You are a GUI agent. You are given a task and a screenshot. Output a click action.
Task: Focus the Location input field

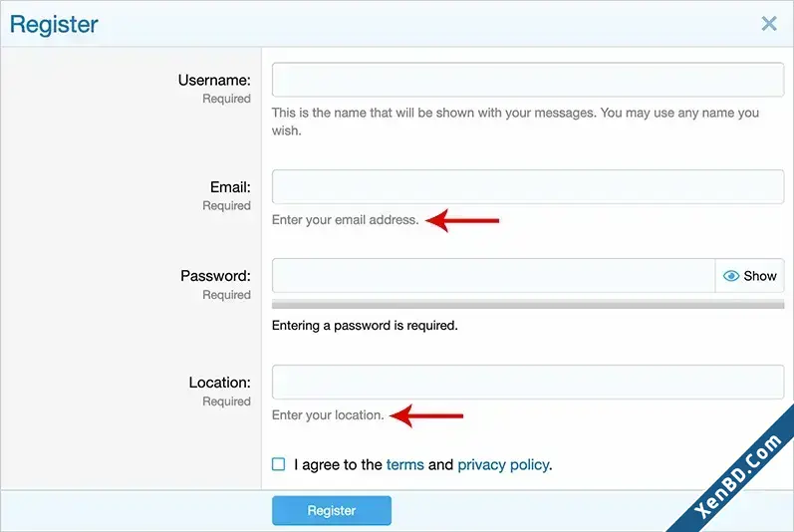528,382
